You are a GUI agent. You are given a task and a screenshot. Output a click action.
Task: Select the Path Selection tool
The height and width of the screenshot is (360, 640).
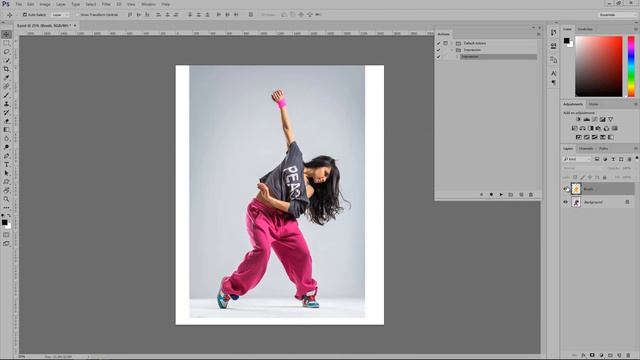6,173
